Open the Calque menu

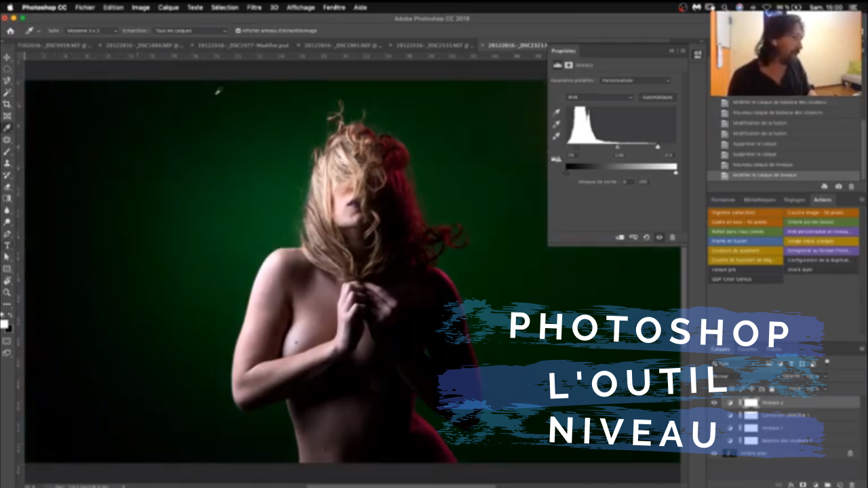[x=168, y=7]
